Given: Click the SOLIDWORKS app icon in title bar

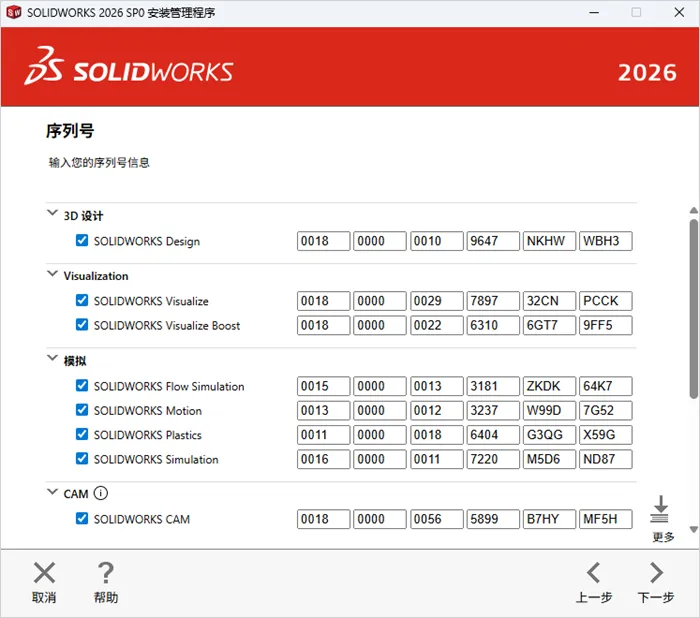Looking at the screenshot, I should pyautogui.click(x=13, y=13).
